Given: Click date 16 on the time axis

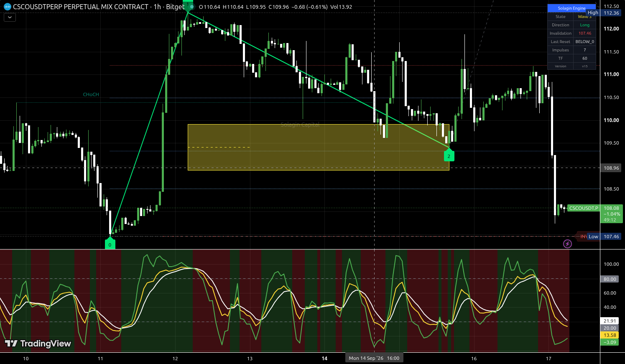Looking at the screenshot, I should tap(474, 359).
